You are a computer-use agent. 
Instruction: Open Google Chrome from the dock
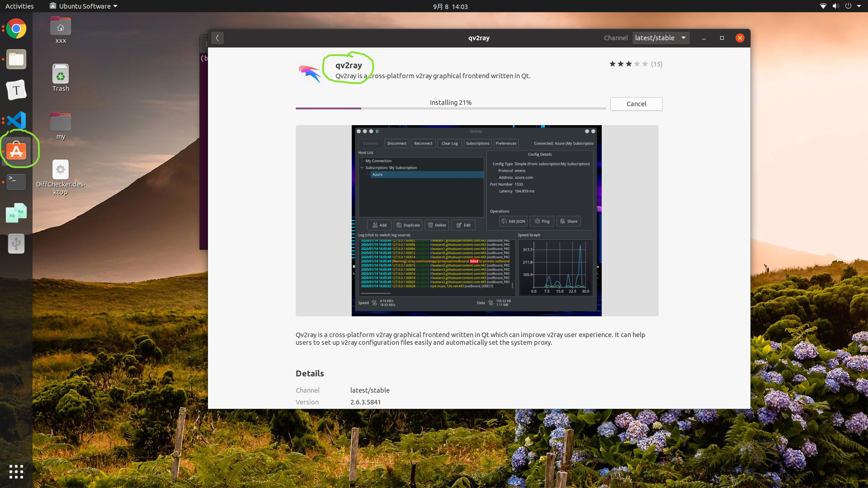point(16,28)
